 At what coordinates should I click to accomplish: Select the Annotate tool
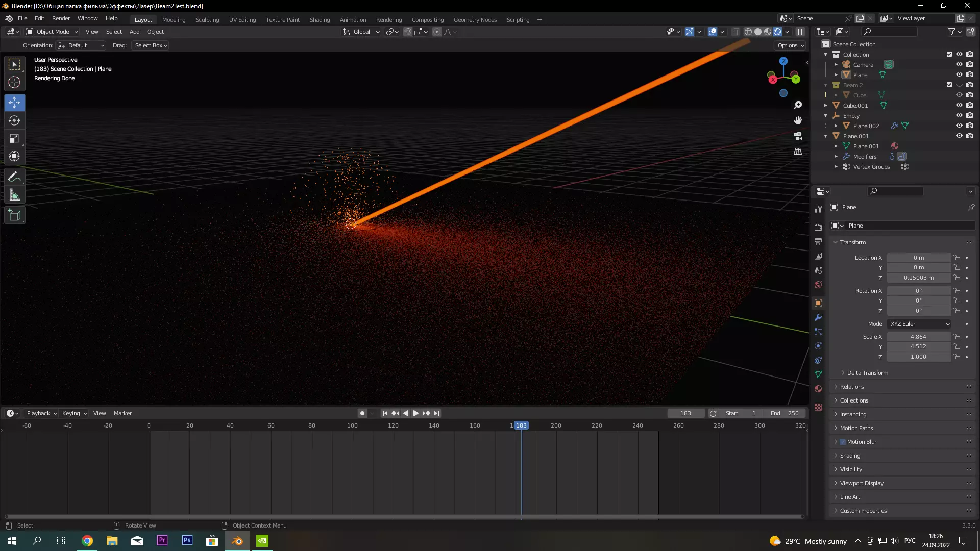tap(14, 177)
